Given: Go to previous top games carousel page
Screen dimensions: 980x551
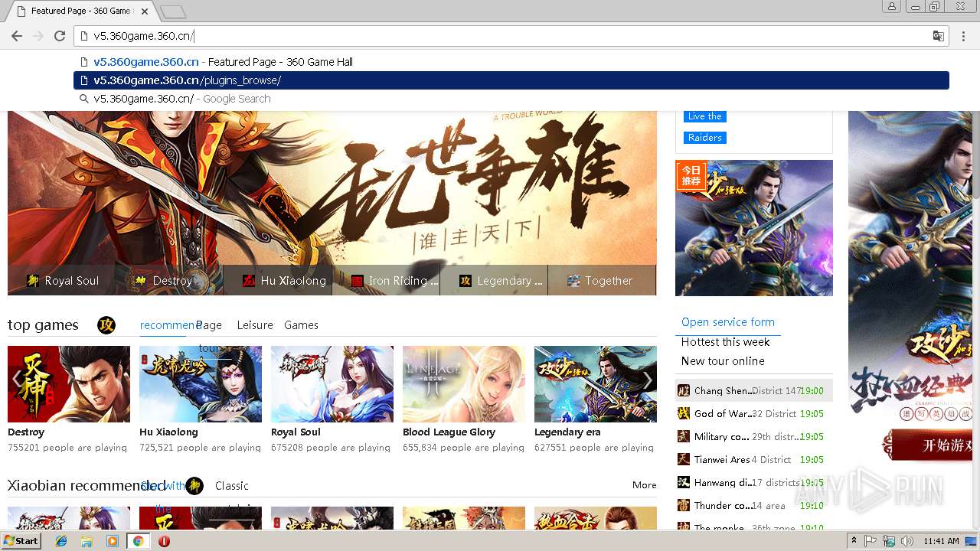Looking at the screenshot, I should tap(17, 380).
